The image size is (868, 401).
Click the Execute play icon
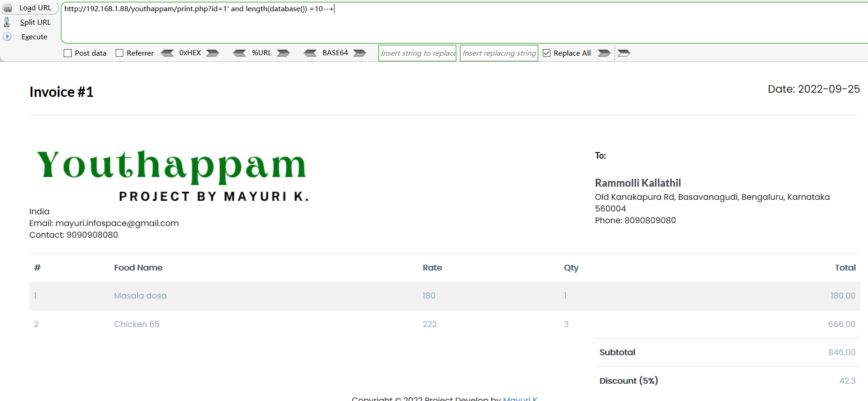point(7,36)
